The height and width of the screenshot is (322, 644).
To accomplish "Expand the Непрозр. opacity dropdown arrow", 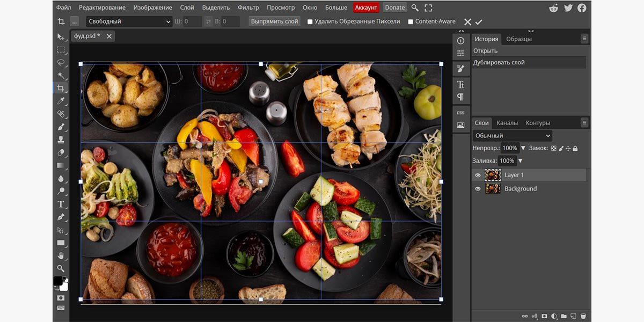I will pos(523,148).
